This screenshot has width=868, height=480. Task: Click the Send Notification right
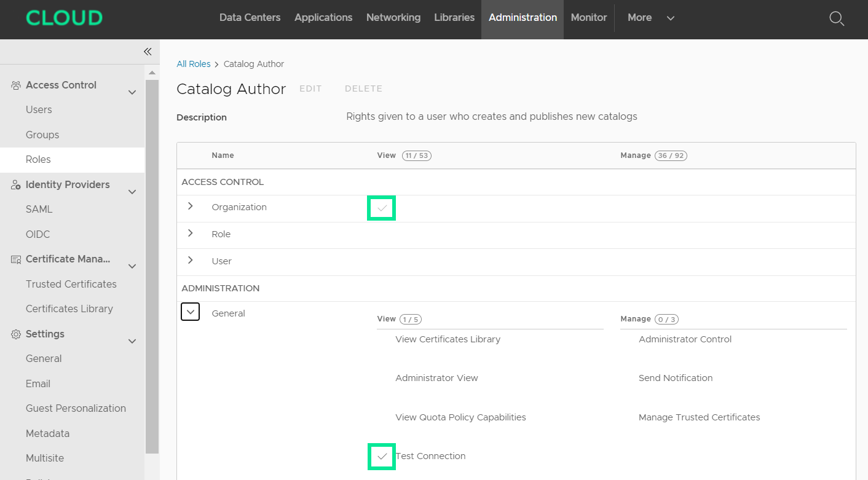click(676, 378)
